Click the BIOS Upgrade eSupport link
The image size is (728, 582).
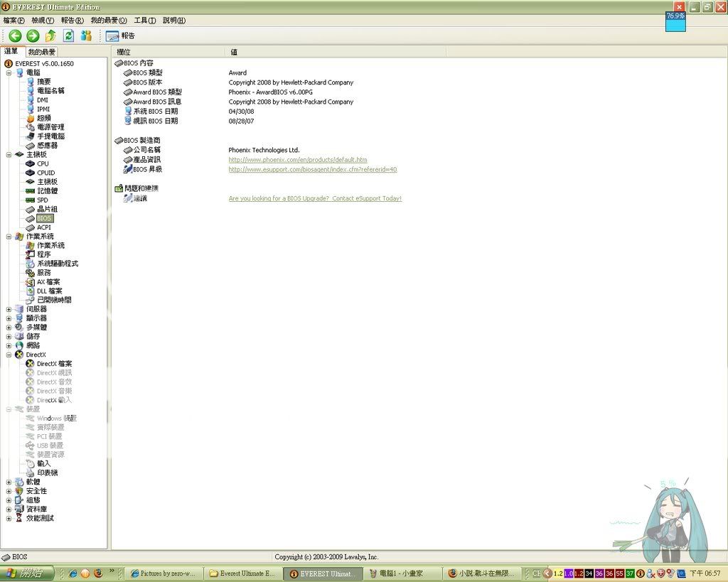(x=315, y=198)
